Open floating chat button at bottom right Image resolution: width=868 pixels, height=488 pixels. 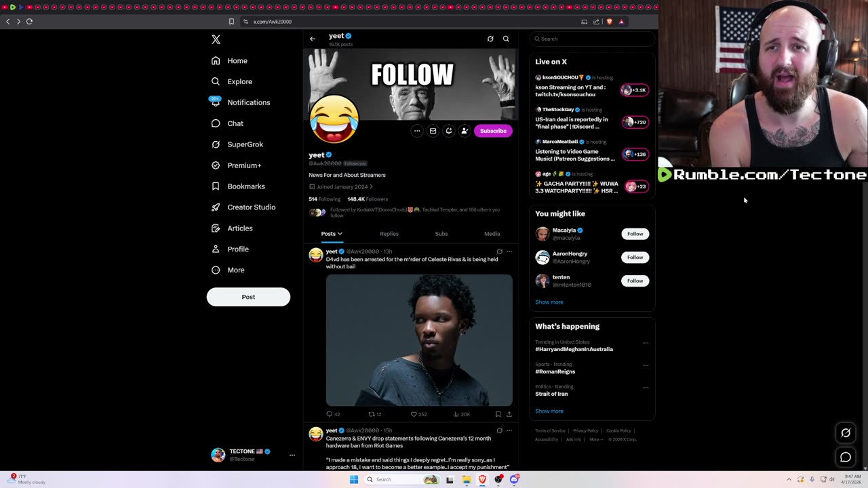846,457
